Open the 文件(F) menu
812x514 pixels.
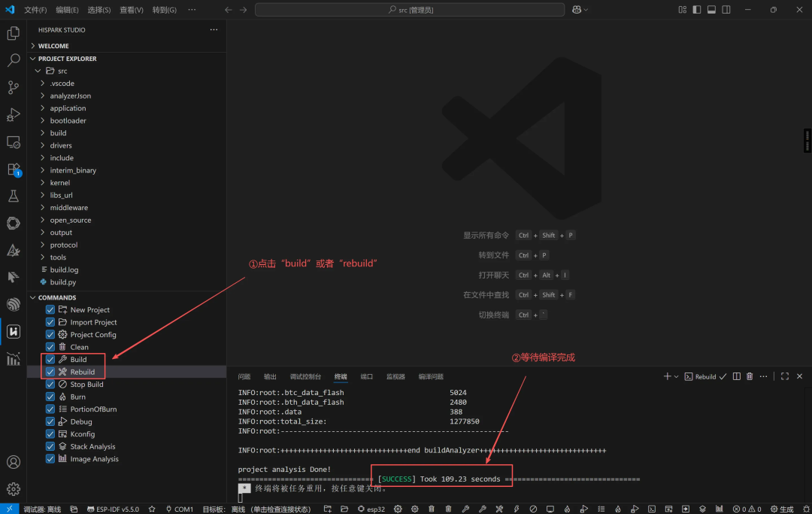pos(35,10)
